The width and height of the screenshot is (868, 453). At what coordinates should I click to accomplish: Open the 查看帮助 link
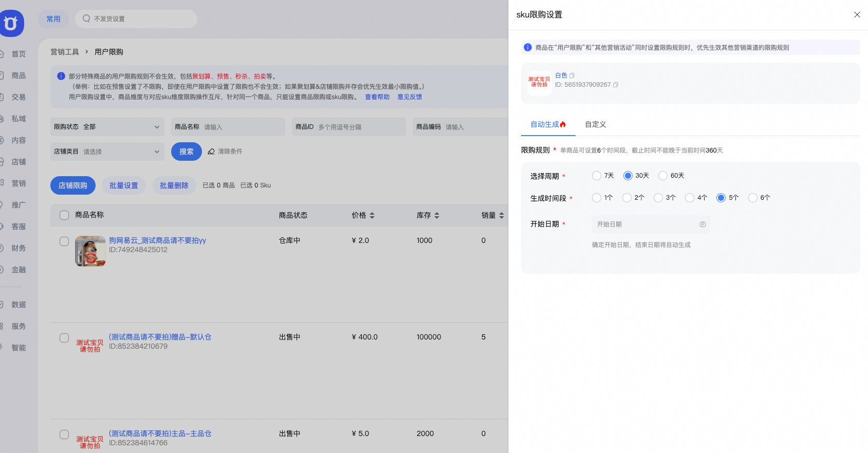tap(377, 97)
